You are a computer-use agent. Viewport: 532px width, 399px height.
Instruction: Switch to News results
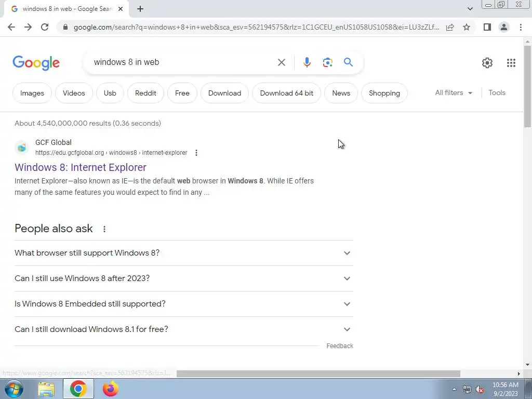pos(341,93)
